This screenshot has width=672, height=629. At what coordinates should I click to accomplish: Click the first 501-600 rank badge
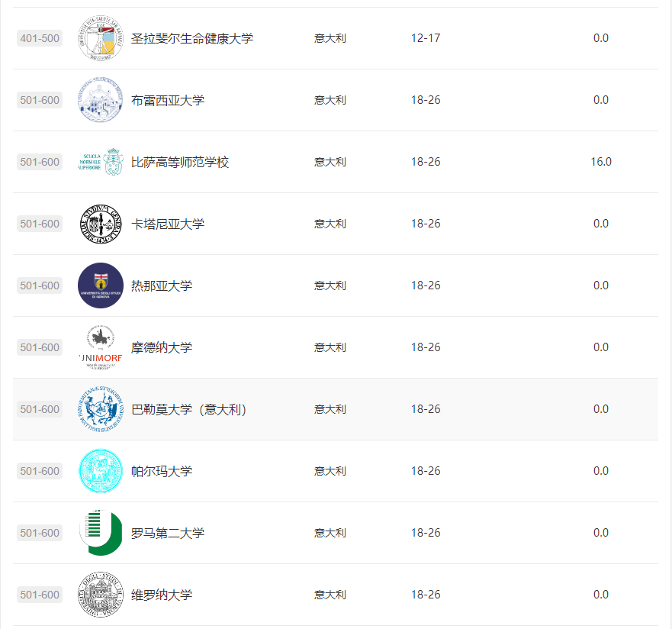point(39,99)
